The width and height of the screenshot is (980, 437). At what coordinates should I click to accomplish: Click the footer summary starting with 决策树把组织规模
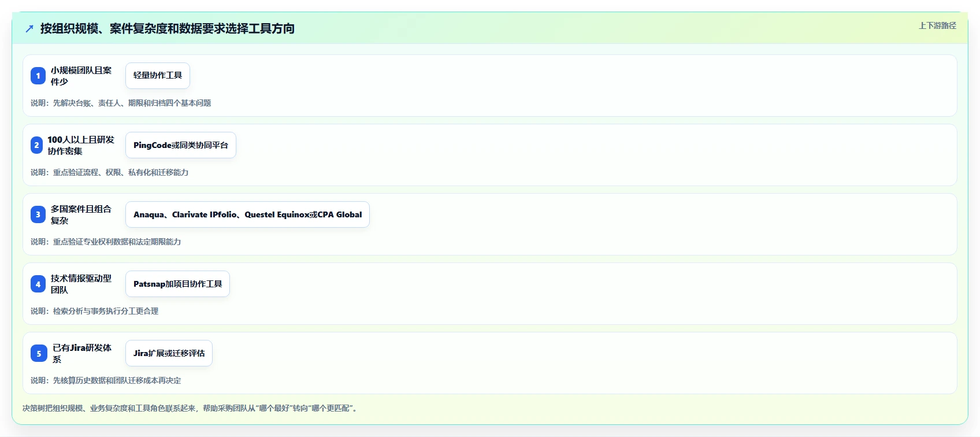tap(191, 408)
